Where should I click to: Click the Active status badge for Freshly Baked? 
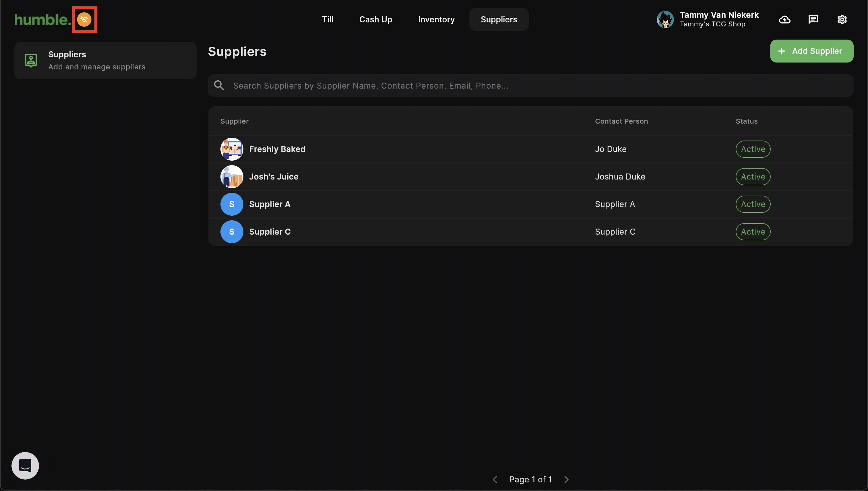(x=753, y=149)
